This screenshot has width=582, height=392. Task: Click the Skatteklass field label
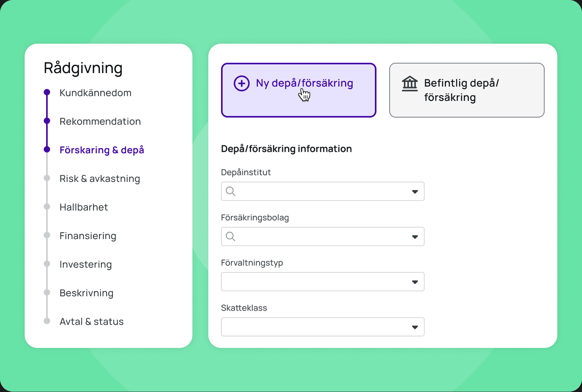click(244, 308)
